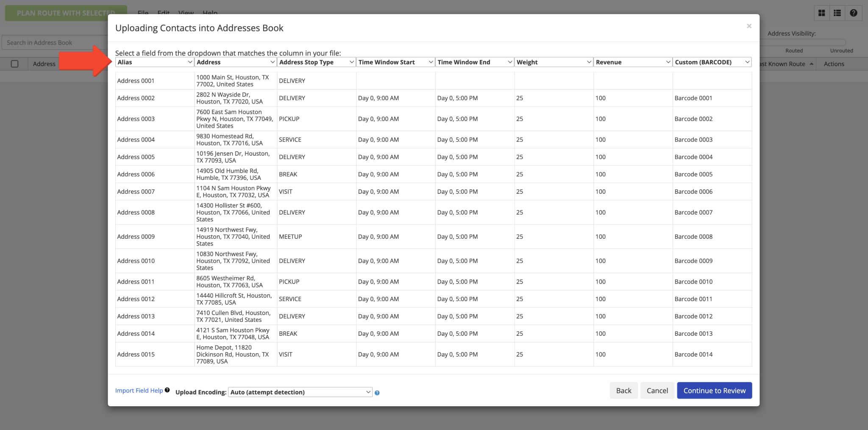Switch to list view icon

pos(837,13)
